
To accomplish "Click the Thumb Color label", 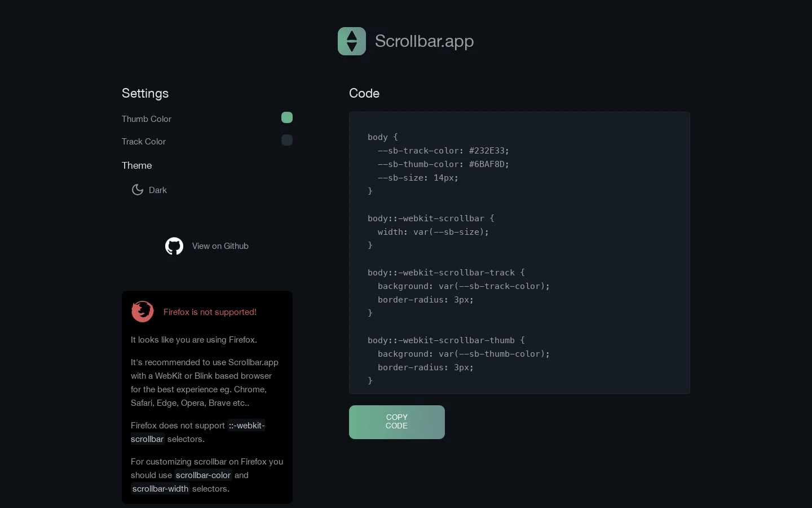I will [147, 119].
